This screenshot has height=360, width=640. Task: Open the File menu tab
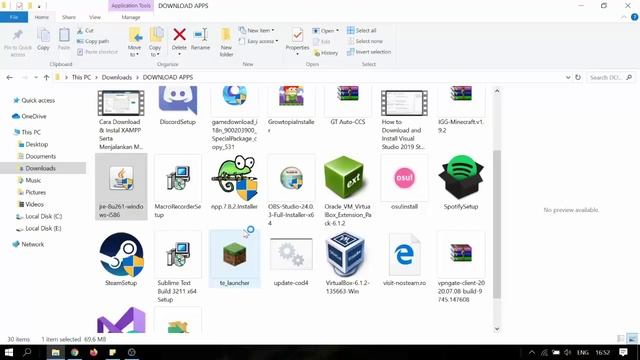point(14,17)
